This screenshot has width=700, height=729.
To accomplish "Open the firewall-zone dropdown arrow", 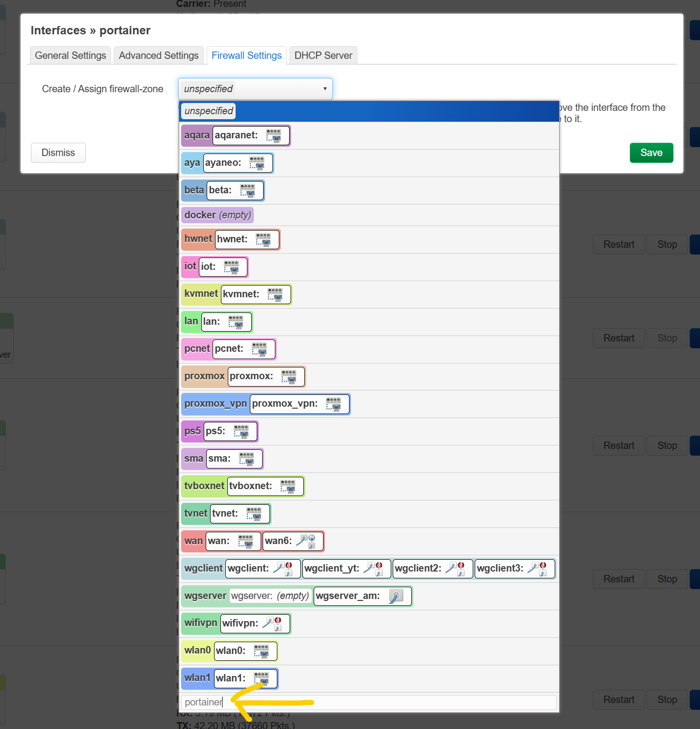I will (x=324, y=89).
